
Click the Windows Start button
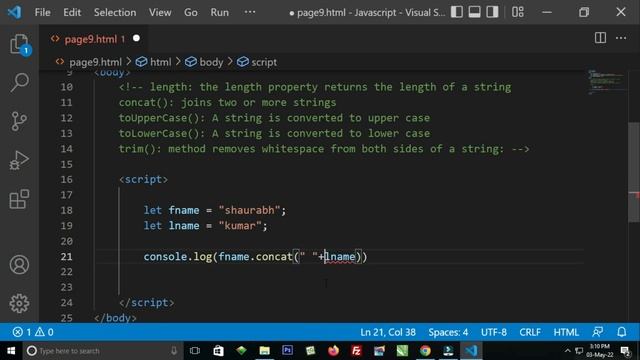(x=11, y=351)
